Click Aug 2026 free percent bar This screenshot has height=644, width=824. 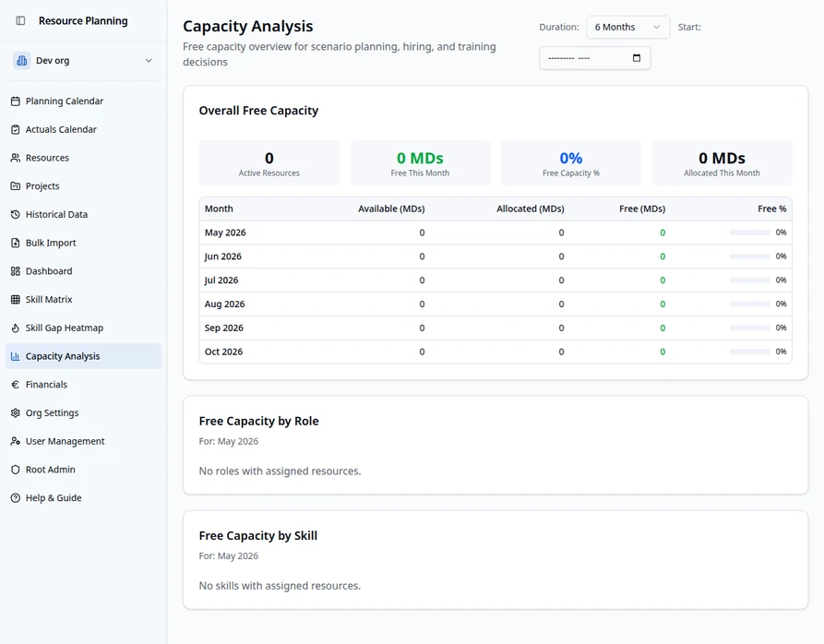(749, 304)
